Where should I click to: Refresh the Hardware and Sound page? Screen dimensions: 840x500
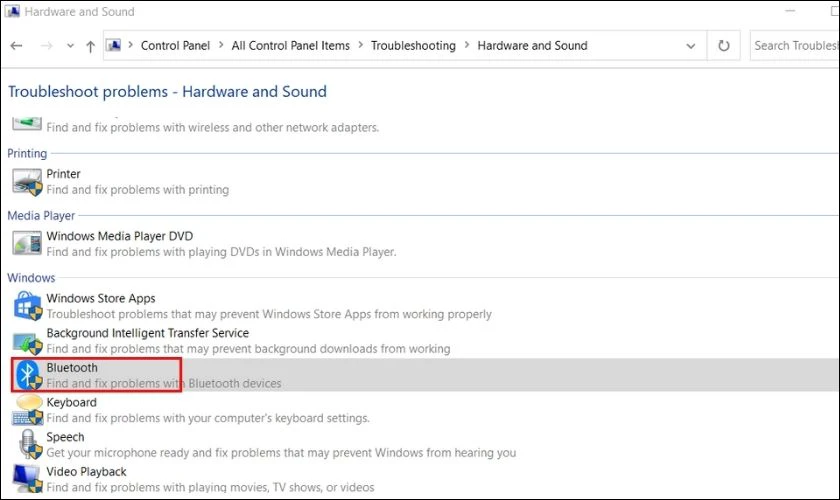724,46
